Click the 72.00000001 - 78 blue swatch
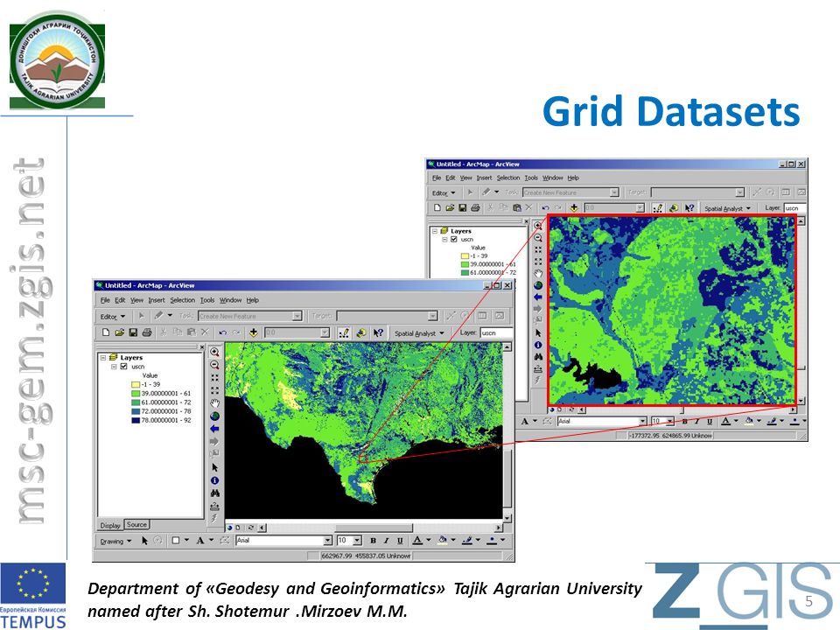Screen dimensions: 840x630 click(x=136, y=411)
